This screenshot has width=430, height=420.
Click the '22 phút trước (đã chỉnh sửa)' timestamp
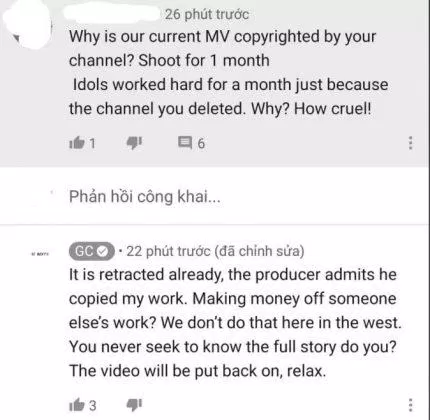215,251
